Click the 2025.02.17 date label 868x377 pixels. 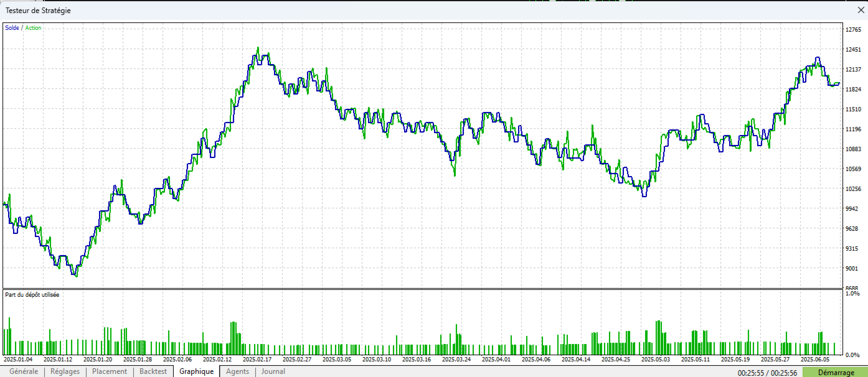coord(257,359)
